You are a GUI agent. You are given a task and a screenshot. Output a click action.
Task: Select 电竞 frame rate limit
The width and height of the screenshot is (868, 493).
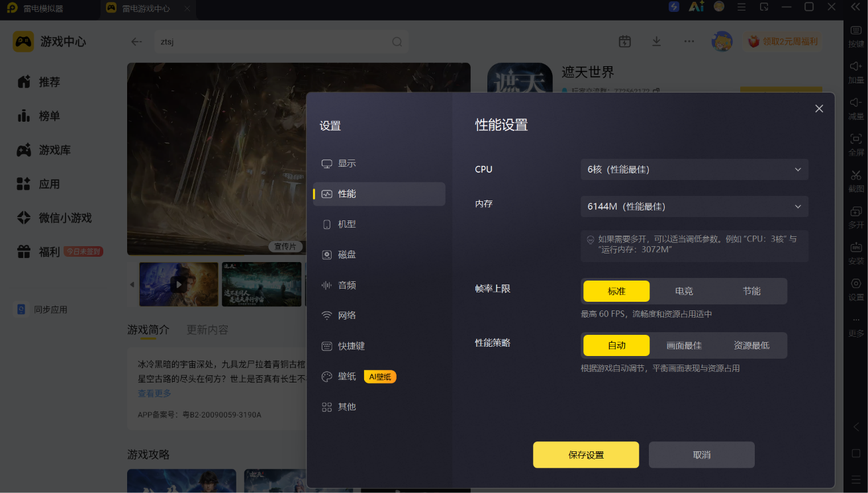(x=684, y=291)
